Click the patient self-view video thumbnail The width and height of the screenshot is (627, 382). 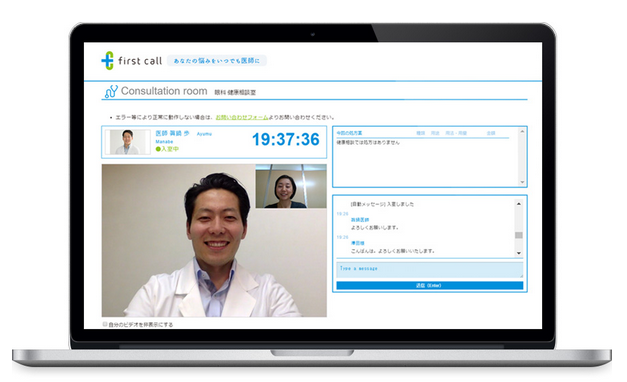pos(291,186)
